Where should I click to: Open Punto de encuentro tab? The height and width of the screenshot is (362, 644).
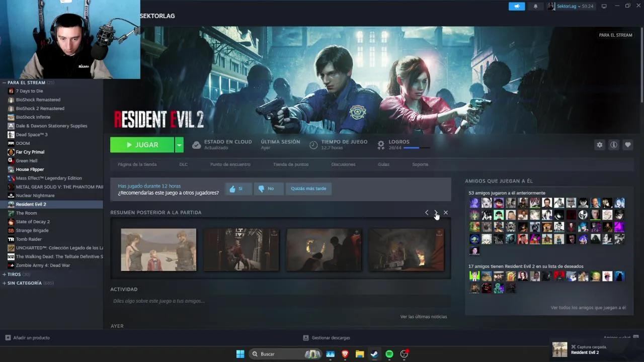[230, 164]
